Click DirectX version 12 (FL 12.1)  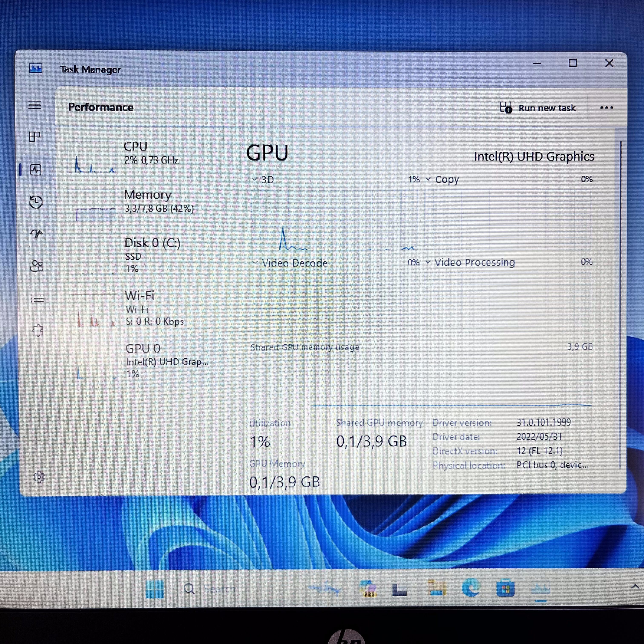pyautogui.click(x=540, y=451)
